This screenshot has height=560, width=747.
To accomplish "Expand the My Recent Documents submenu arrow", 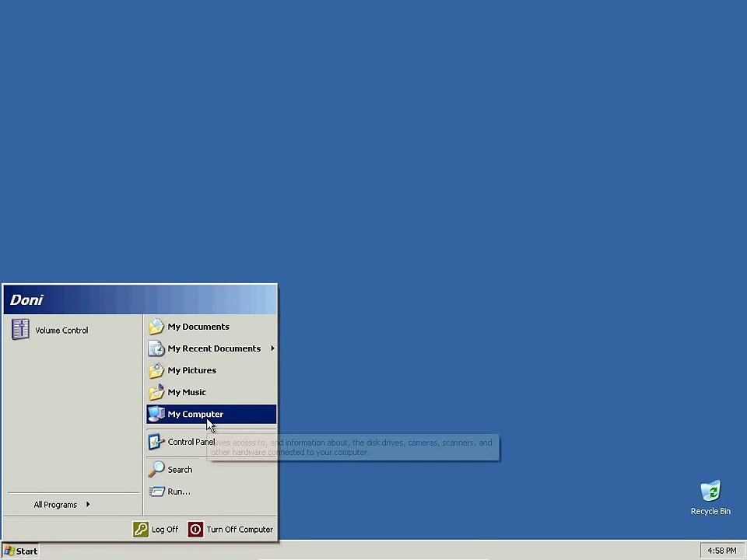I will pyautogui.click(x=272, y=348).
